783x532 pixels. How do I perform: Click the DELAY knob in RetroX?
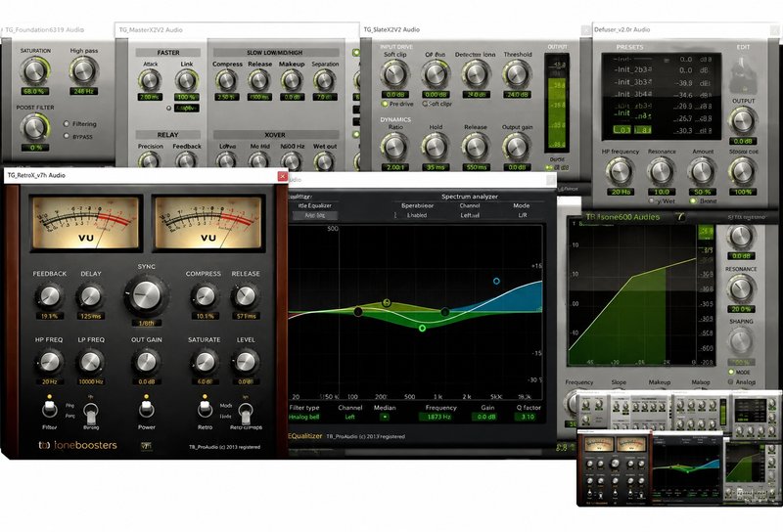point(90,296)
